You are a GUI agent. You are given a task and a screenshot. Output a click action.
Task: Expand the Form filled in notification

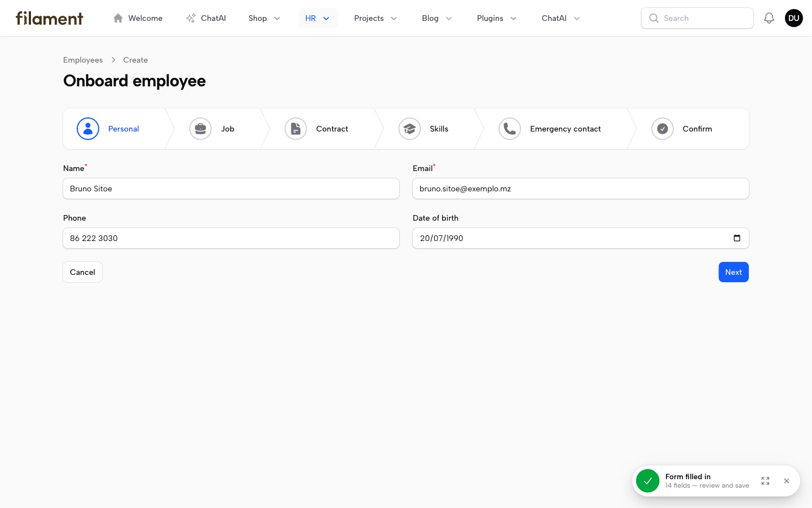[x=765, y=481]
